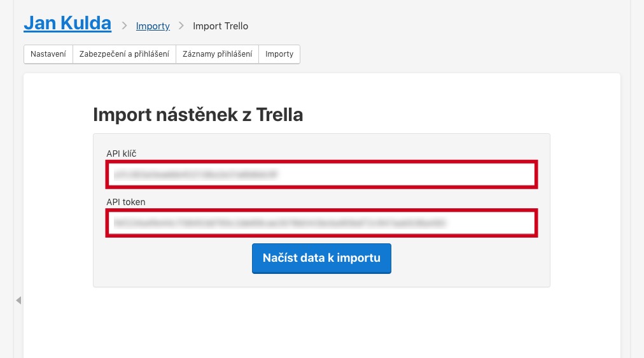This screenshot has width=644, height=358.
Task: Click the Import nástěnek z Trella heading
Action: [x=198, y=115]
